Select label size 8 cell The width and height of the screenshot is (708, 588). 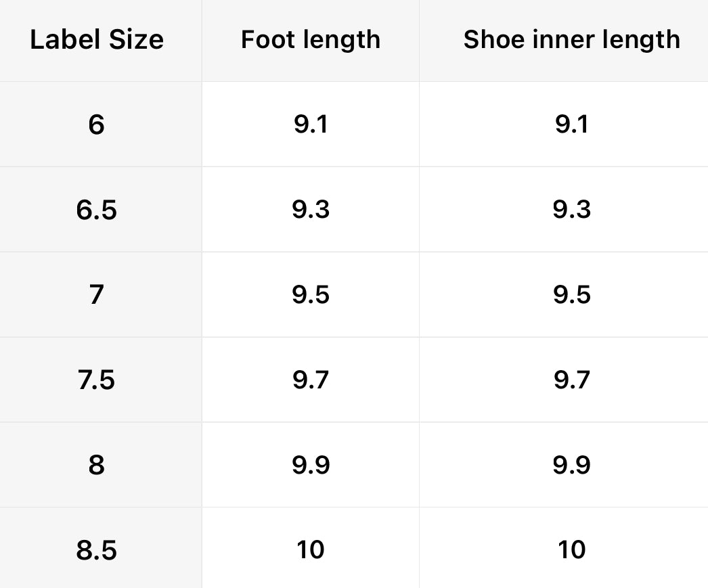97,465
